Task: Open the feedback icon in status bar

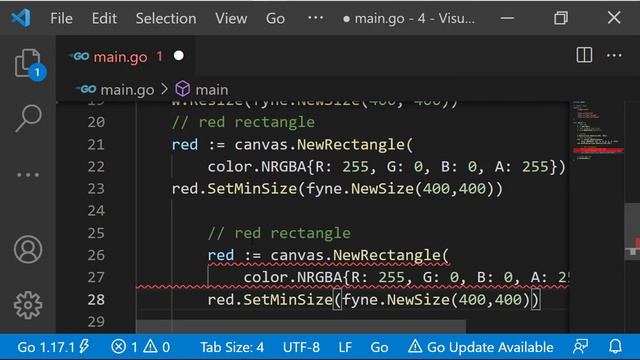Action: pos(580,347)
